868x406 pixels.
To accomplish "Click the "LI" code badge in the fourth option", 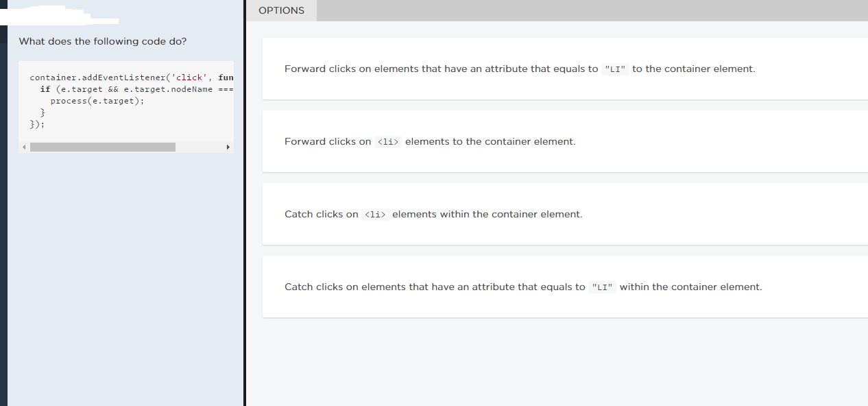I will 603,287.
